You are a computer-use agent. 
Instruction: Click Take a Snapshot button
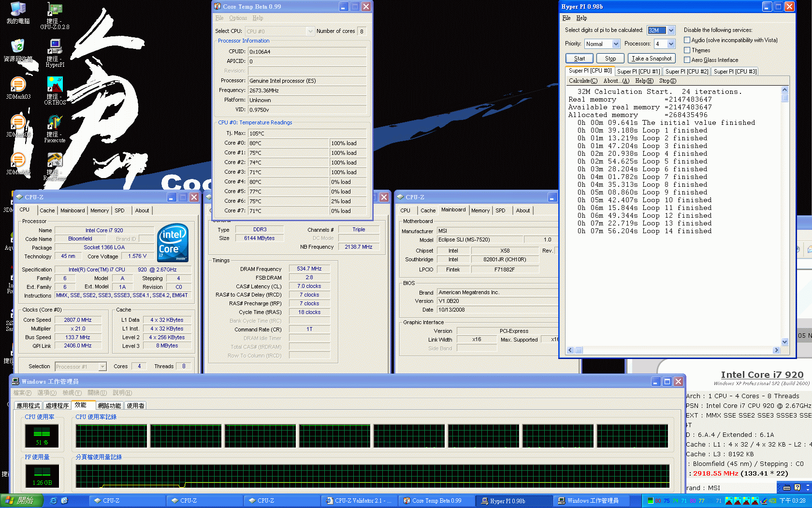[x=652, y=59]
